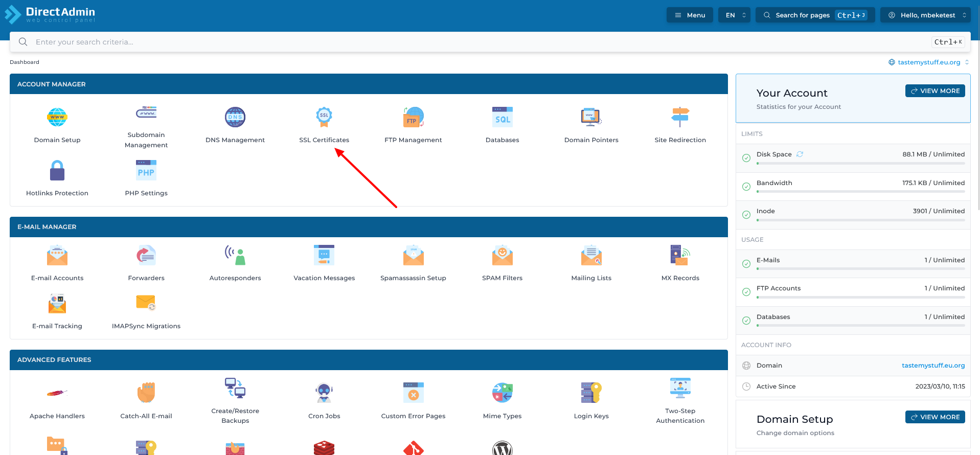Open the SSL Certificates icon

click(324, 117)
